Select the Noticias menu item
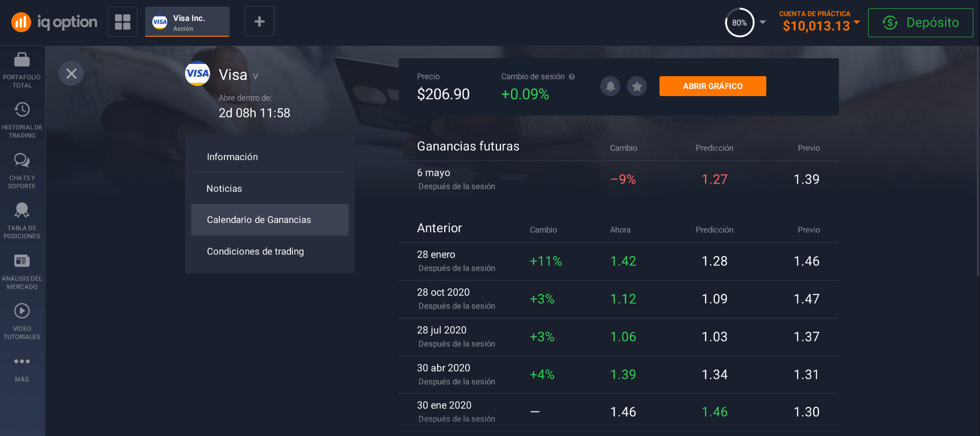This screenshot has width=980, height=436. tap(270, 189)
